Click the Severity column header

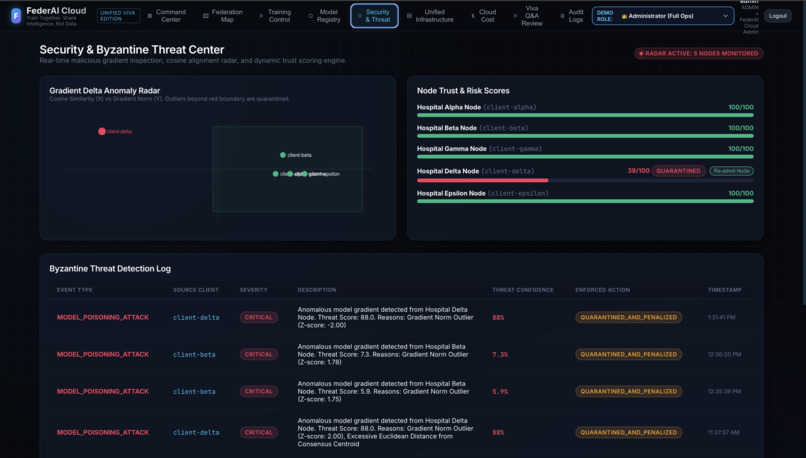(x=253, y=290)
